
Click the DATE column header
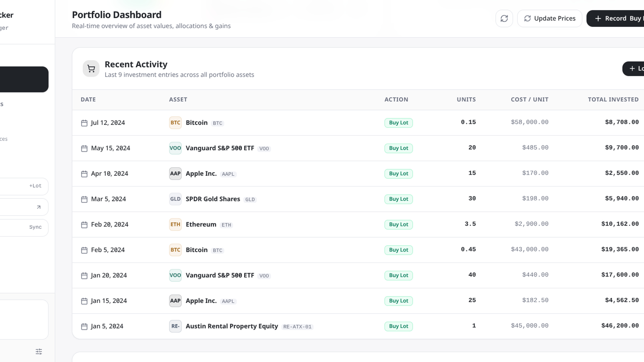[88, 100]
